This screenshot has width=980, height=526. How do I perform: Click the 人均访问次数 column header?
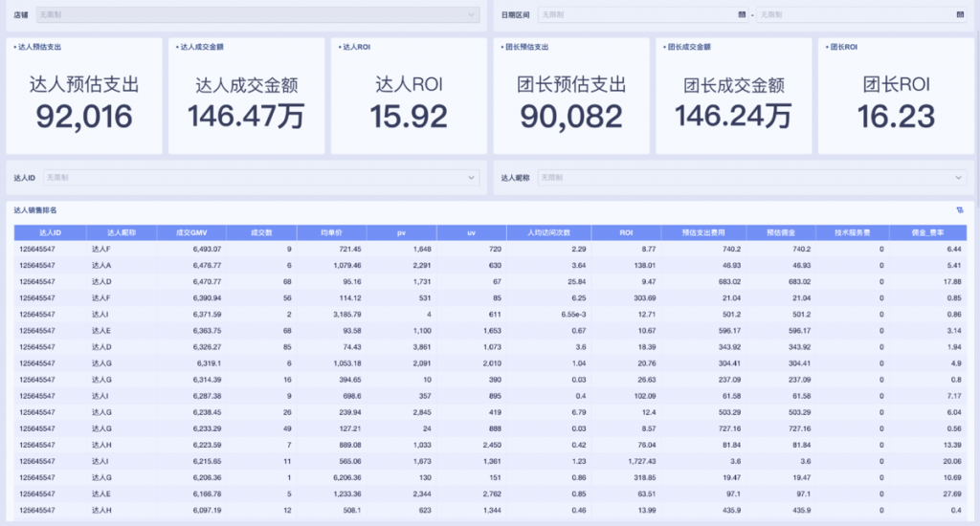[549, 232]
